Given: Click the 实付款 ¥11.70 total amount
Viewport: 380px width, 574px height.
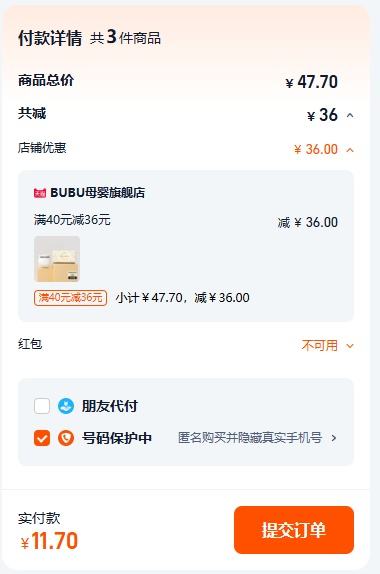Looking at the screenshot, I should (x=49, y=541).
